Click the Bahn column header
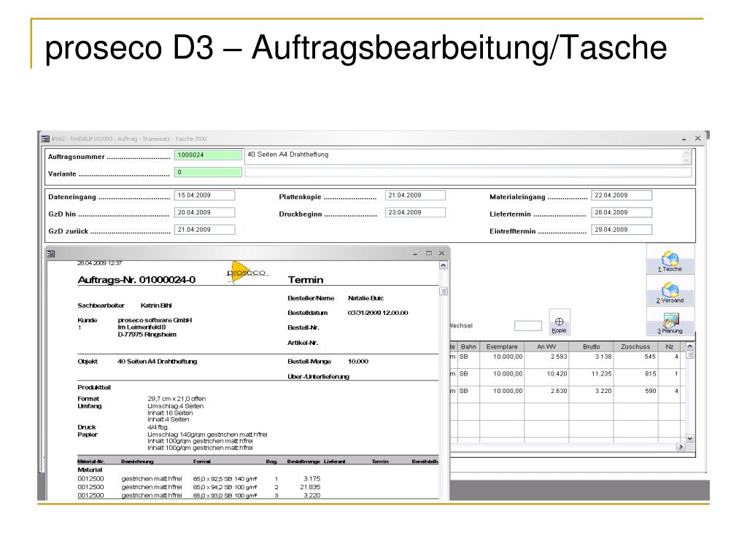 (469, 346)
